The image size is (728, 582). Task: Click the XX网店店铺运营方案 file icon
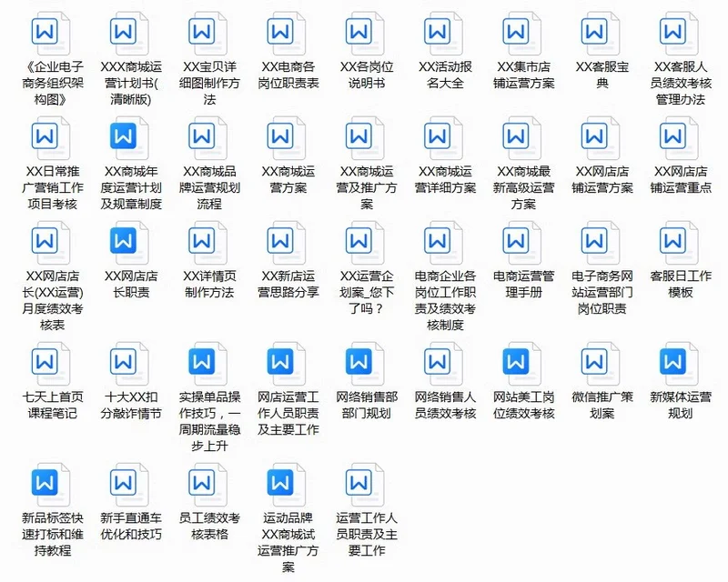pos(601,138)
